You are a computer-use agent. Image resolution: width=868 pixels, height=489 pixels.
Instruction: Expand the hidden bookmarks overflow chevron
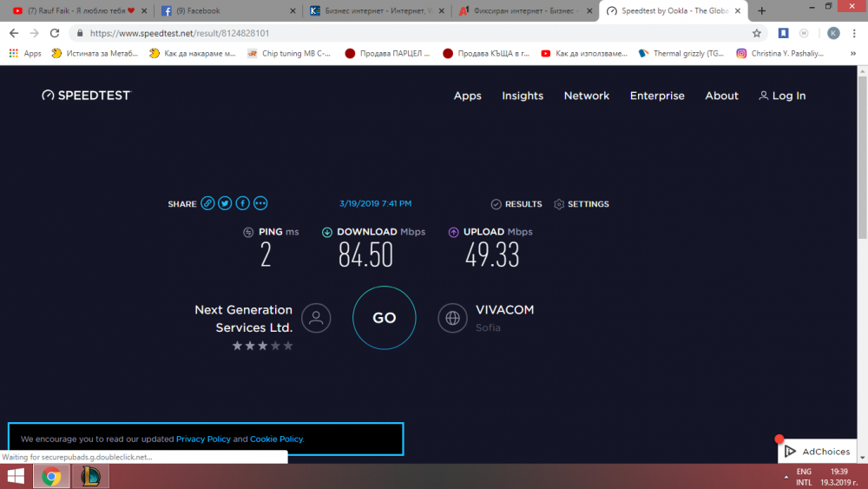853,53
